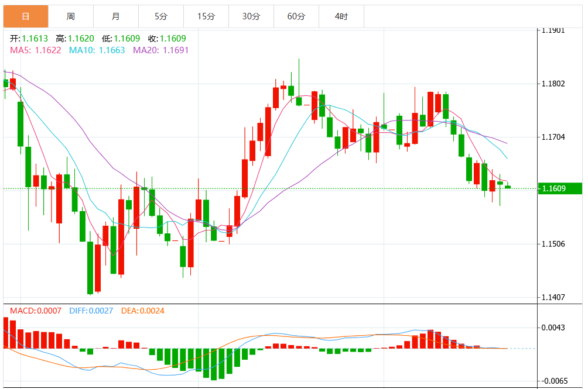Select the 30分 chart interval
588x389 pixels.
[251, 16]
